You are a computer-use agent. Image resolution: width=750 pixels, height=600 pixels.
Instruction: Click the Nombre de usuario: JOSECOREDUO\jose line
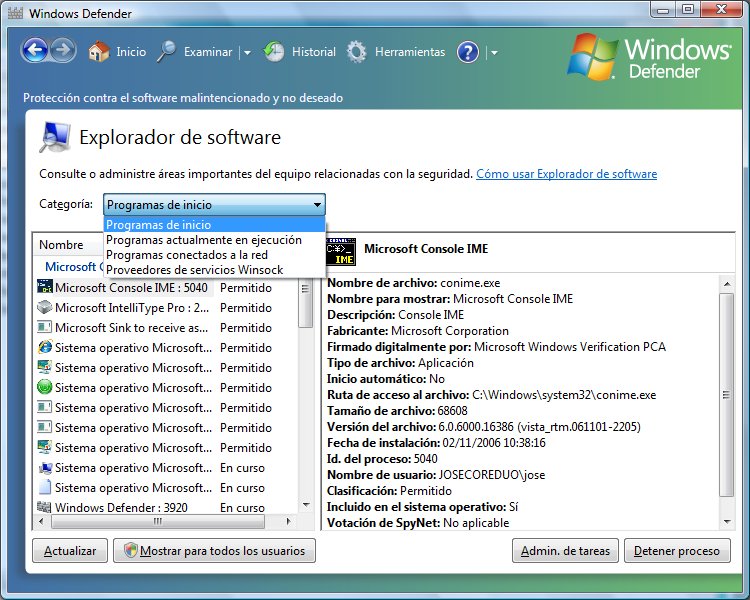tap(436, 475)
